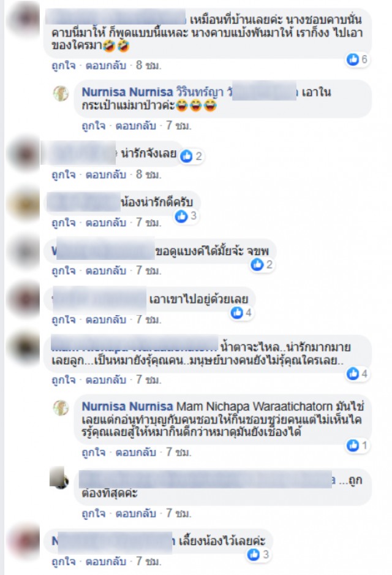The height and width of the screenshot is (575, 392).
Task: Open Nurnisa Nurnisa profile from first reply
Action: point(127,92)
